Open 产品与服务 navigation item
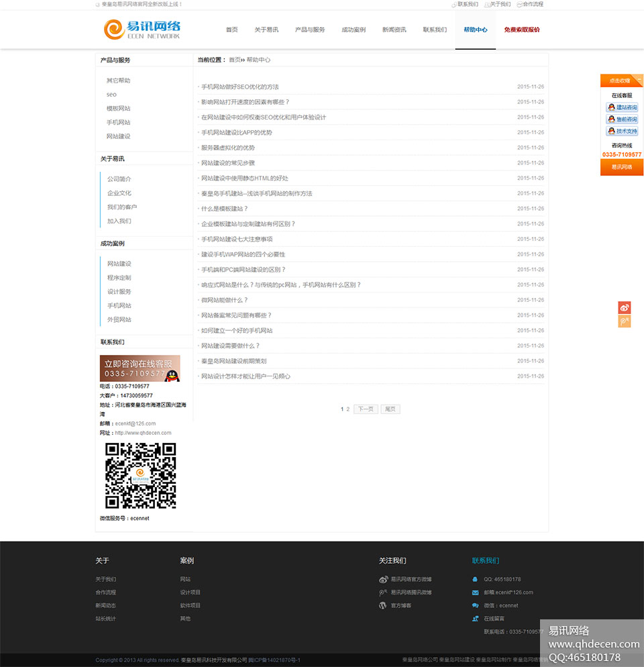This screenshot has height=667, width=644. pos(310,30)
